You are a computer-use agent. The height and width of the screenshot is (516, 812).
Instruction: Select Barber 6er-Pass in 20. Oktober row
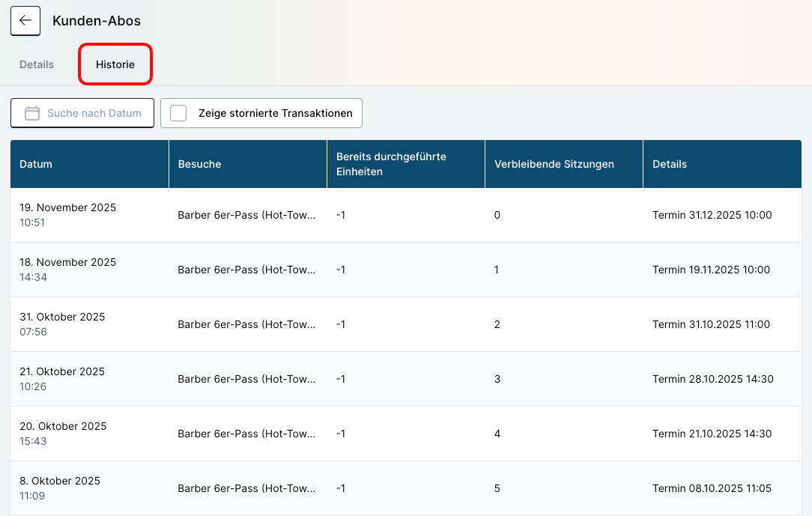click(246, 434)
